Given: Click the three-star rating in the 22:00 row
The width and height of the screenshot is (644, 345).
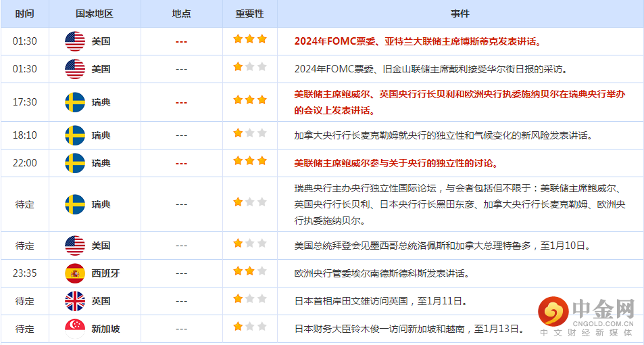Looking at the screenshot, I should (249, 161).
